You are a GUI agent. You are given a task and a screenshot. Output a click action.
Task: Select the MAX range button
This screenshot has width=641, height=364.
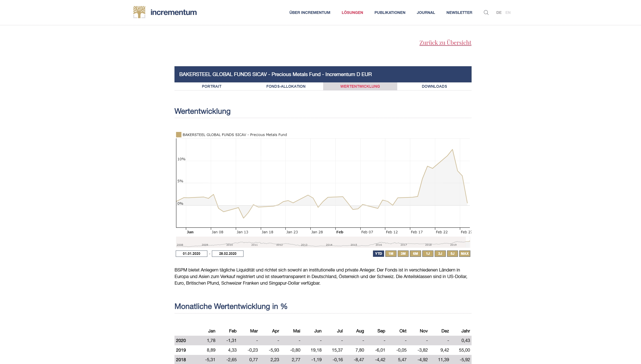tap(465, 254)
